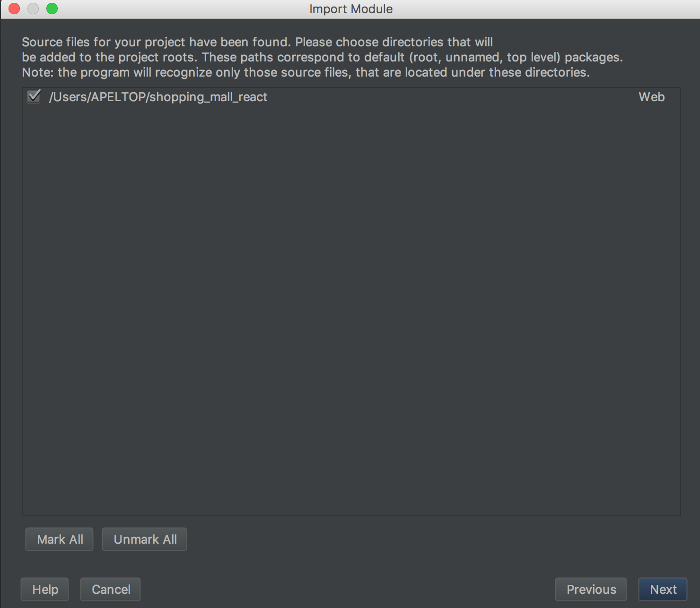Click the 'Source files for your project' text
Screen dimensions: 700x608
pos(257,42)
